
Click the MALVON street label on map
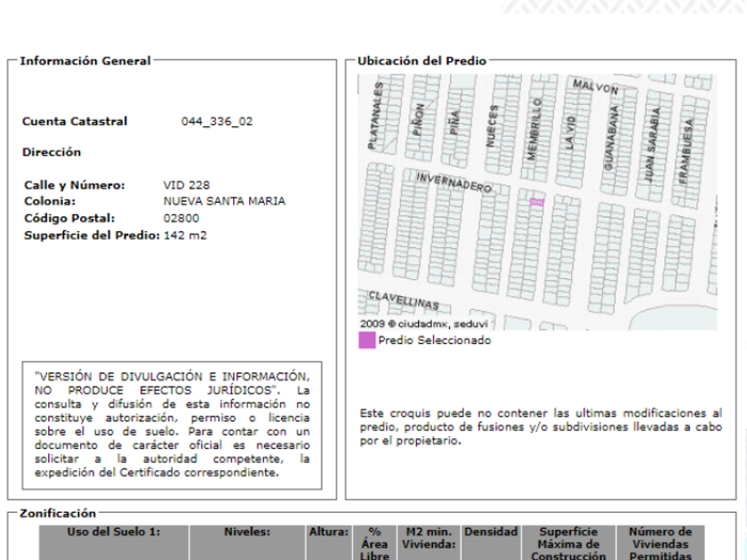(595, 87)
